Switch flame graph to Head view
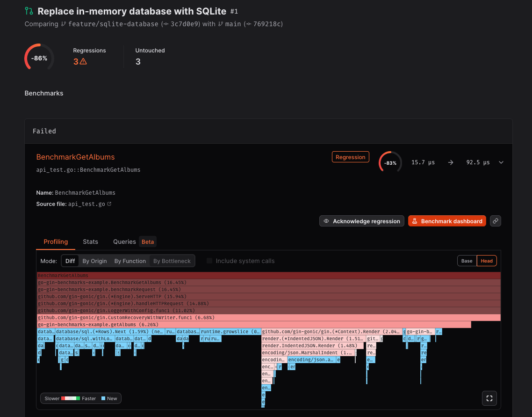The width and height of the screenshot is (532, 417). (487, 261)
